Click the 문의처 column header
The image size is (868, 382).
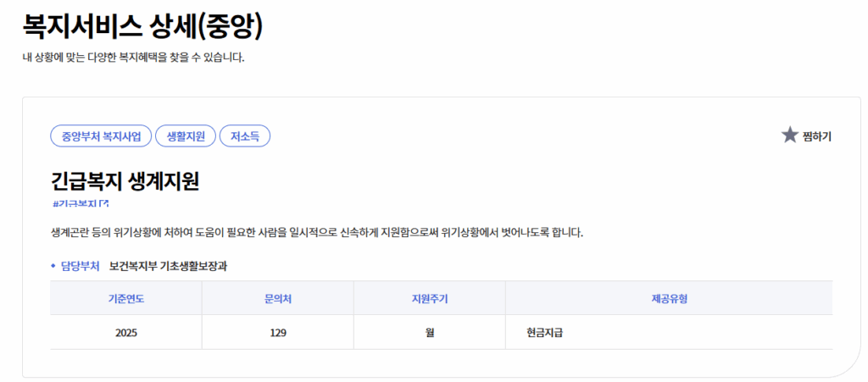pyautogui.click(x=278, y=298)
